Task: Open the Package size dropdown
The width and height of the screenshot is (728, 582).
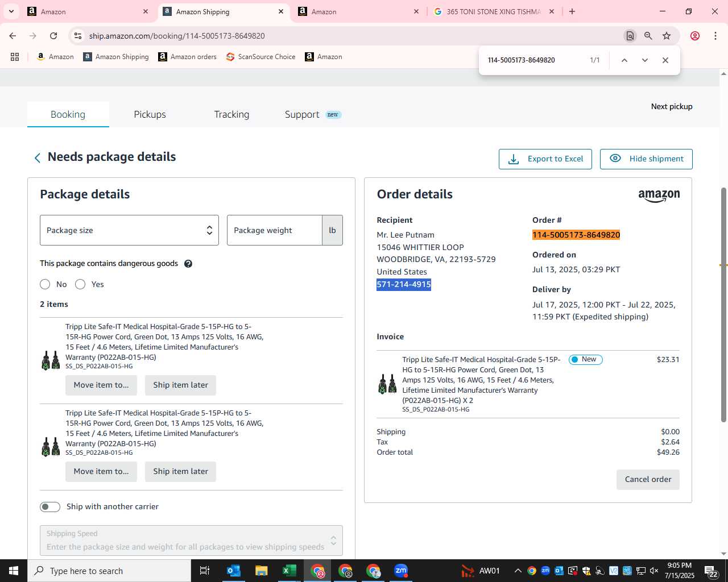Action: (x=129, y=230)
